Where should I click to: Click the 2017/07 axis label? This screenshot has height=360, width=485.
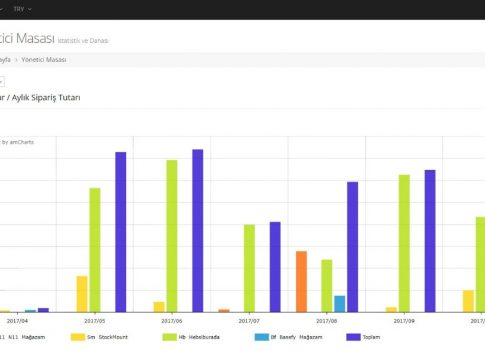click(x=249, y=321)
